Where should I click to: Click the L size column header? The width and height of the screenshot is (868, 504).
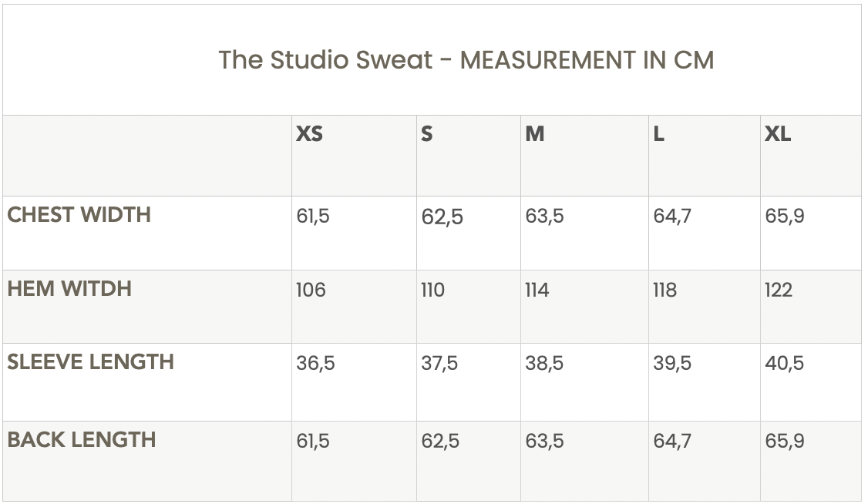point(658,134)
